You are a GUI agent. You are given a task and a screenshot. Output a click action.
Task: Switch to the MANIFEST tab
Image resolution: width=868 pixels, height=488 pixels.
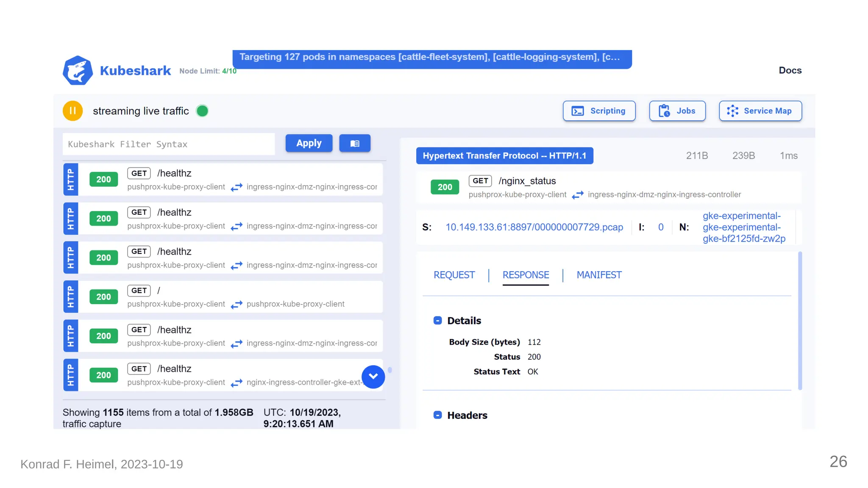(599, 275)
